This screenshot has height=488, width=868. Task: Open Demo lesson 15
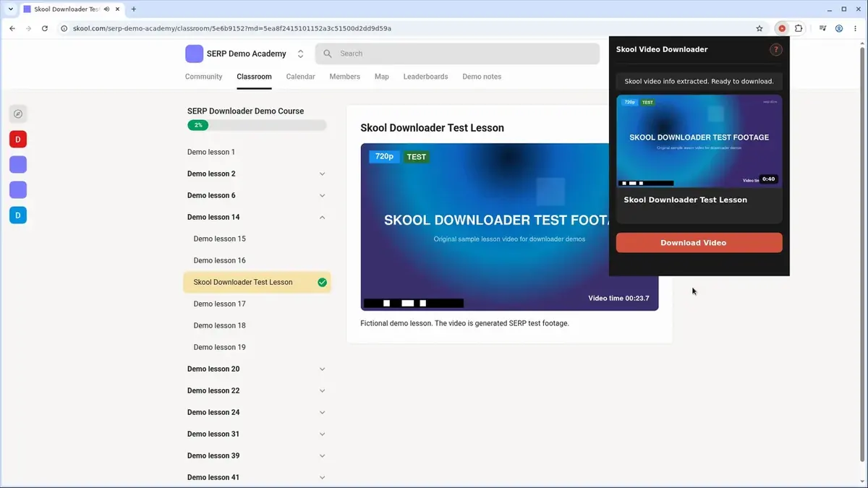220,239
